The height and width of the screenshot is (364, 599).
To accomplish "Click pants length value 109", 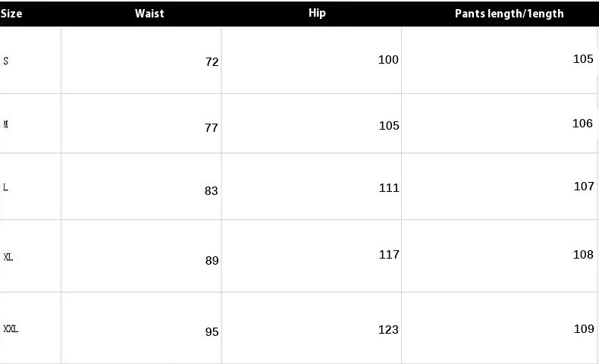I will pyautogui.click(x=584, y=328).
